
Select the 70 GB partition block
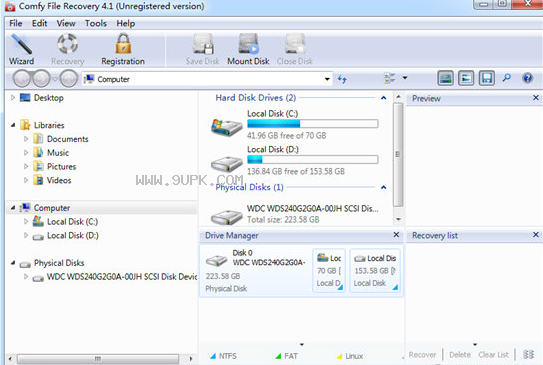click(x=329, y=270)
